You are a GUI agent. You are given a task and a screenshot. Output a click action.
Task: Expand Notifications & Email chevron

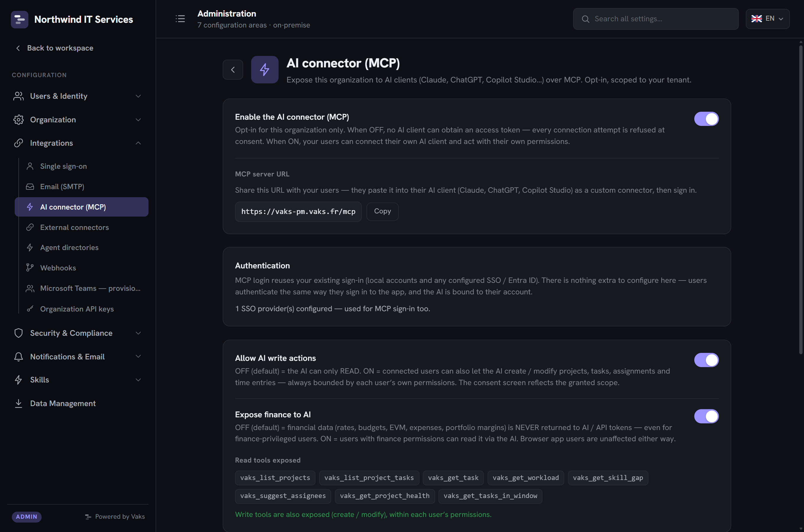pos(138,357)
